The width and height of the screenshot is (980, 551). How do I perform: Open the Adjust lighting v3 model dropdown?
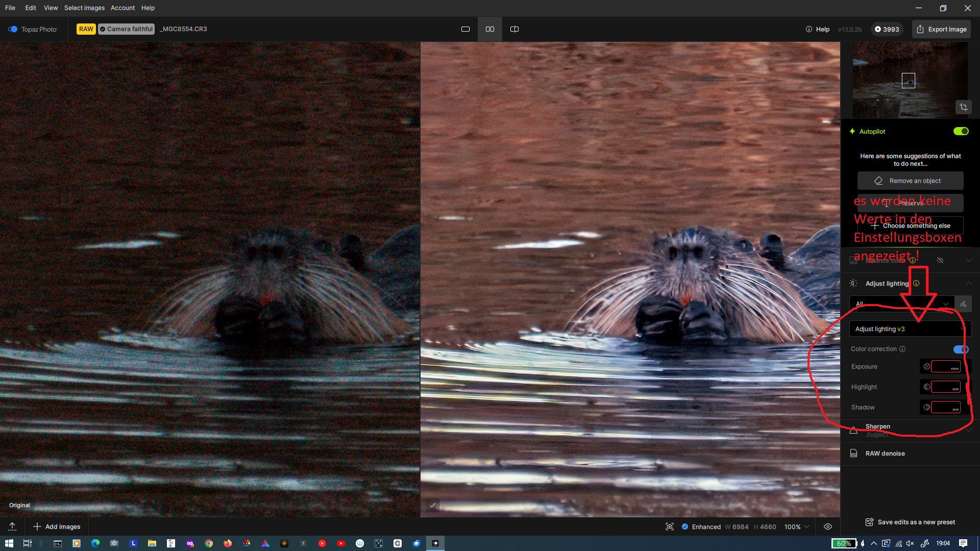click(910, 329)
